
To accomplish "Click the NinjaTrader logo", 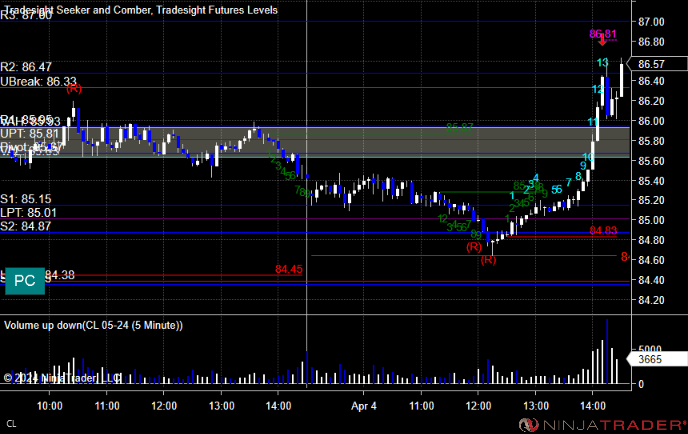I will point(602,425).
